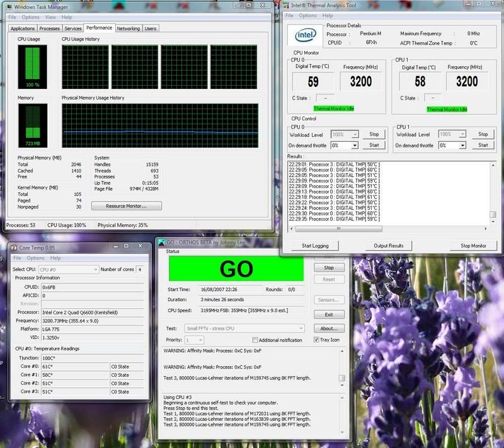Image resolution: width=504 pixels, height=448 pixels.
Task: Click the Tjunction 100C reading
Action: 93,358
